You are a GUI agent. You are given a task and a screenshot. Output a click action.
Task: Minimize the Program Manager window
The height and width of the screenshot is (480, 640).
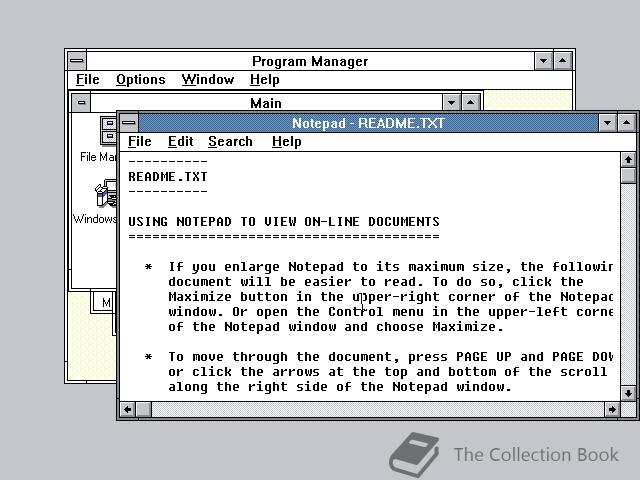543,61
